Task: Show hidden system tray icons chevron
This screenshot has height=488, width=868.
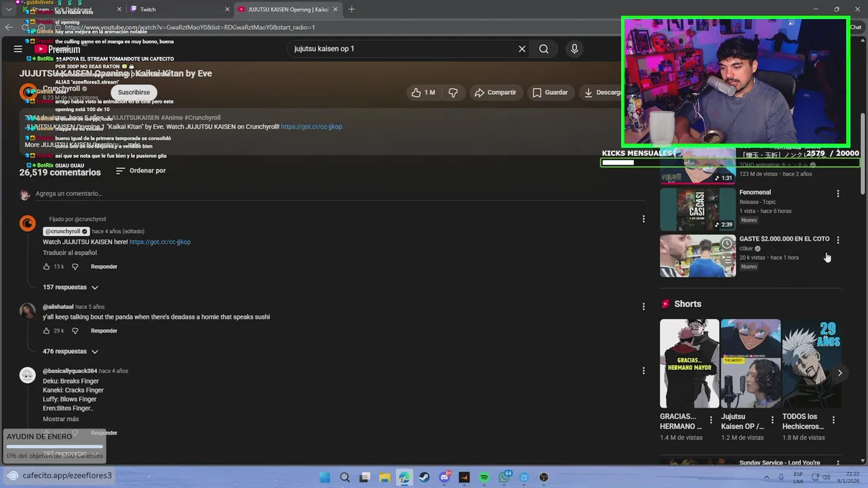Action: coord(767,477)
